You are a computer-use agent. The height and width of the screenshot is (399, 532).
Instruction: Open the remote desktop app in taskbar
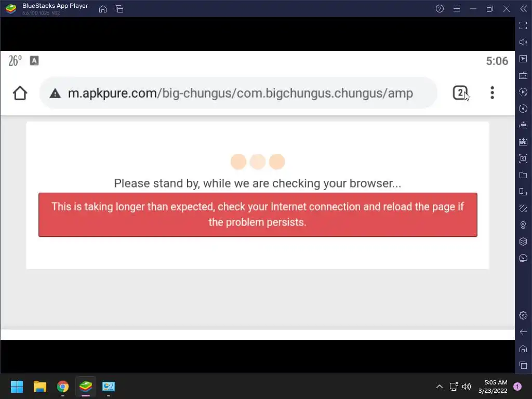point(109,387)
